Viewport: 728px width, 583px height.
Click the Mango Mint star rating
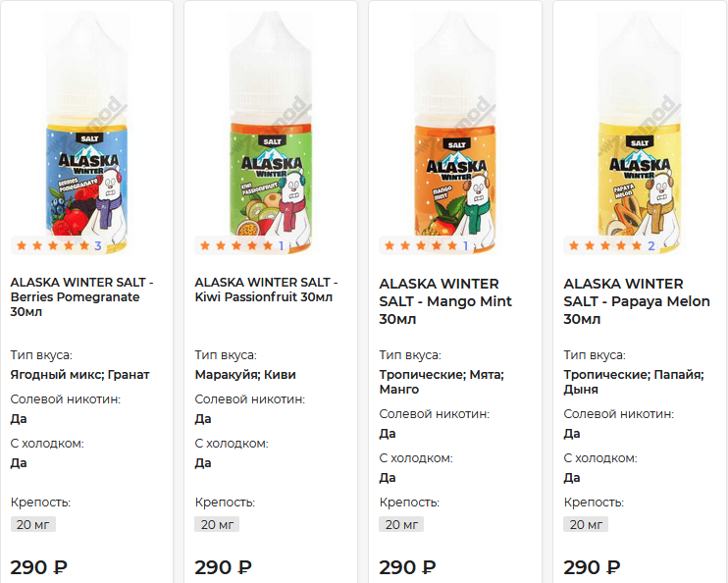[421, 245]
